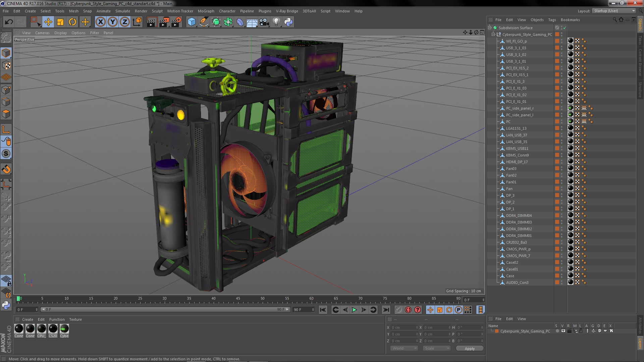
Task: Add a Cube primitive object
Action: (192, 22)
